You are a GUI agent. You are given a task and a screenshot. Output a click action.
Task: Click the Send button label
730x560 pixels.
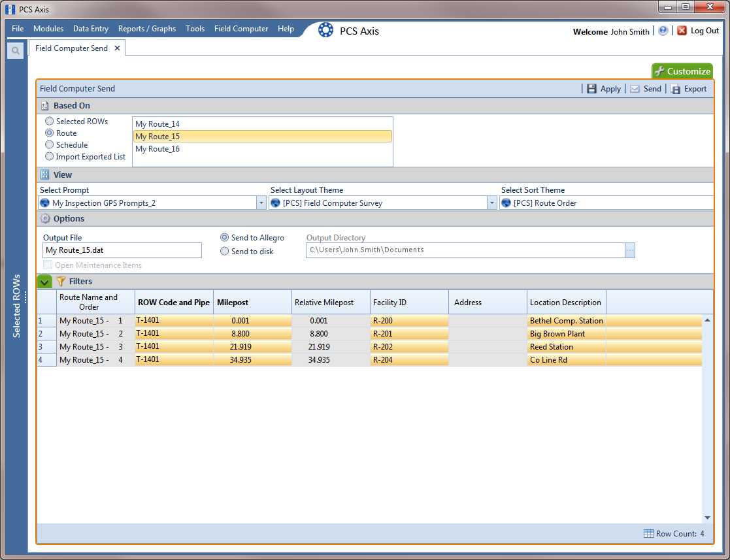652,89
